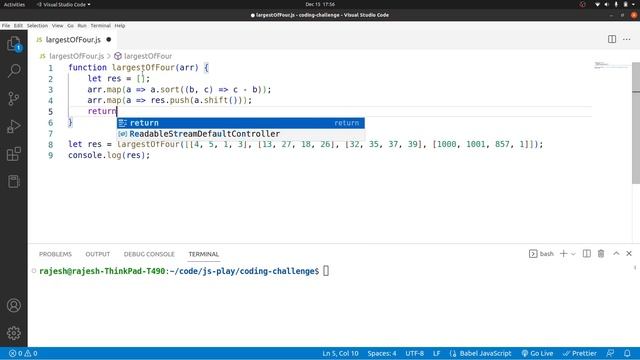Open the clock and calendar in top bar
This screenshot has height=360, width=640.
[320, 4]
